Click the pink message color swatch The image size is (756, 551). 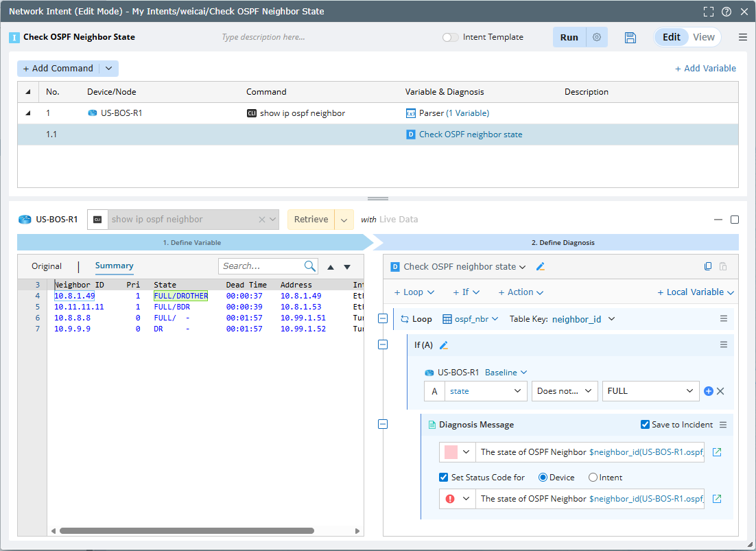pyautogui.click(x=451, y=452)
